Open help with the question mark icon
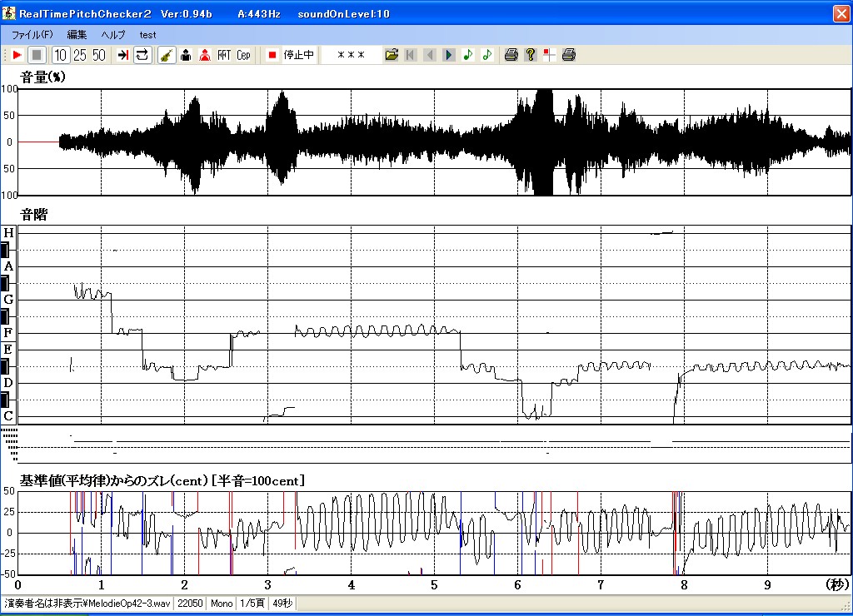853x616 pixels. (x=531, y=55)
